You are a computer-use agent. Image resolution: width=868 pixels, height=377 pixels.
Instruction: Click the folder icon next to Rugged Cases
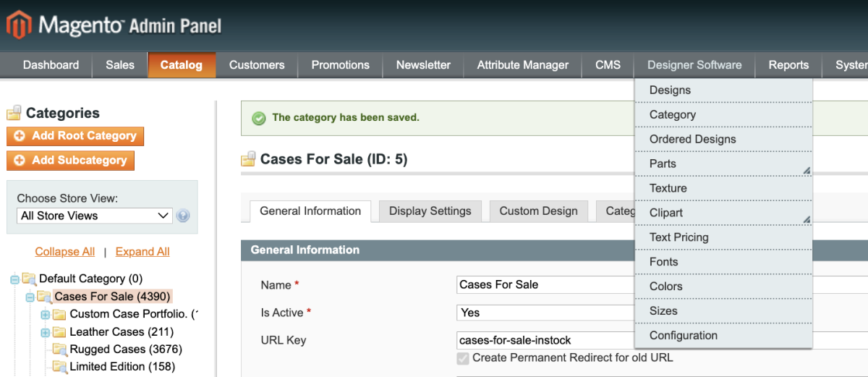coord(59,350)
